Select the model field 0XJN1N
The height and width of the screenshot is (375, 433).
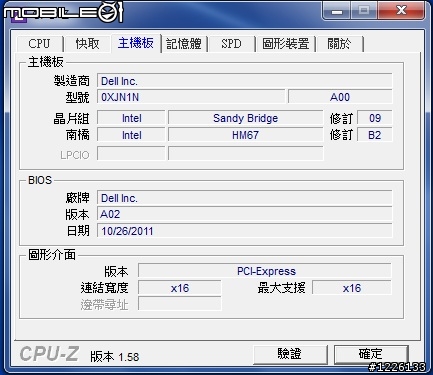(191, 97)
